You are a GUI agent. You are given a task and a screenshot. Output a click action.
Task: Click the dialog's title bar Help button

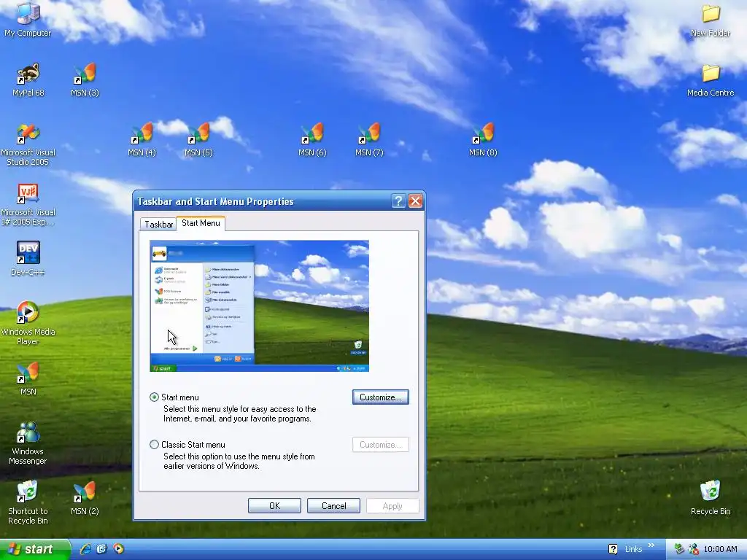(x=398, y=201)
